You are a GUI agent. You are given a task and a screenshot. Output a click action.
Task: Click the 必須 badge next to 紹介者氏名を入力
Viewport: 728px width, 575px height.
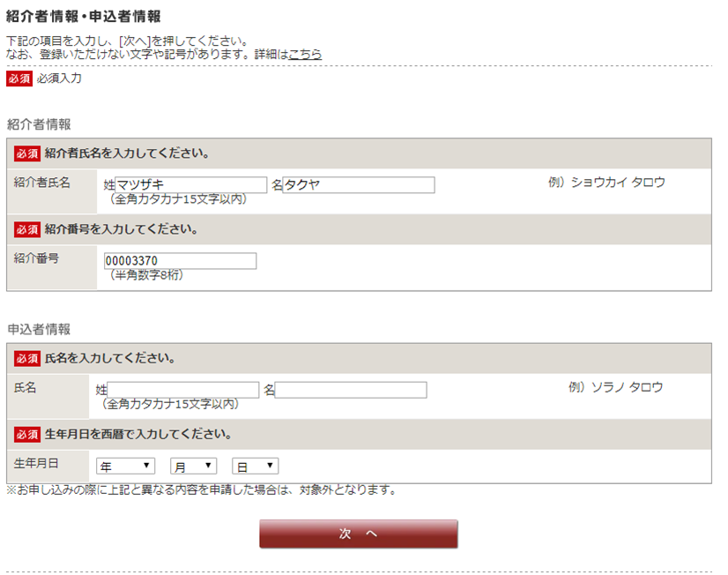[27, 153]
